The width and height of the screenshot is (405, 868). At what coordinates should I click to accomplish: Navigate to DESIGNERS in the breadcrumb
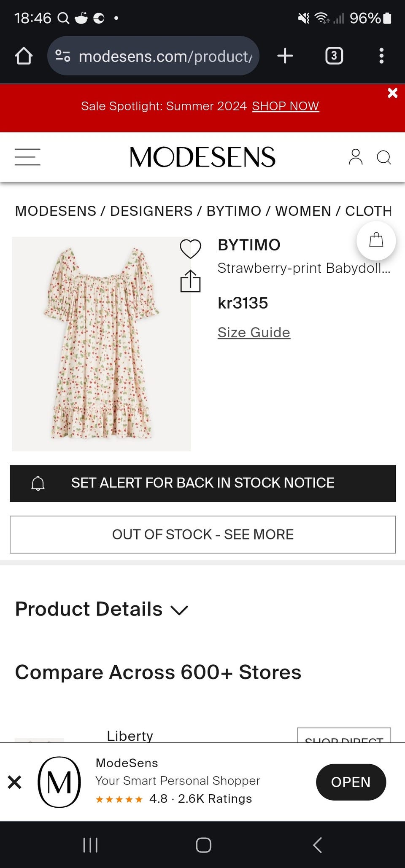[151, 211]
